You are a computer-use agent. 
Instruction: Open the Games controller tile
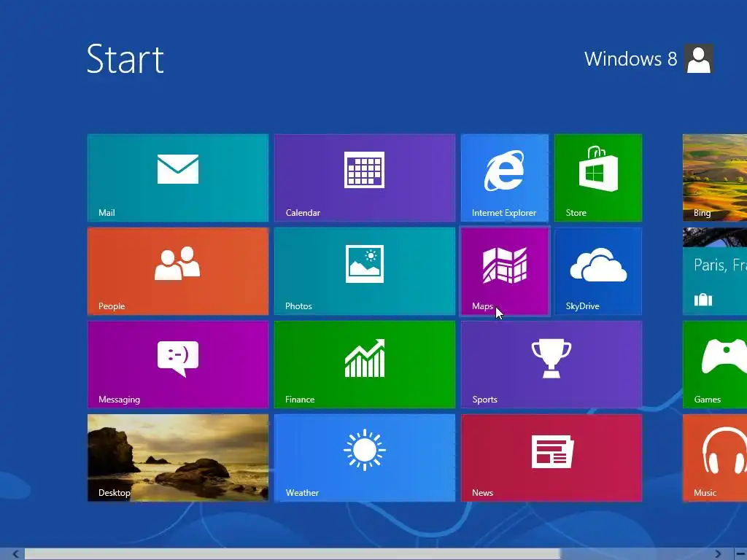715,365
